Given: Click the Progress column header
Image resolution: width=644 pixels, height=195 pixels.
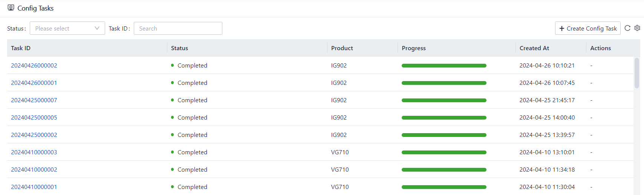Looking at the screenshot, I should [x=413, y=48].
